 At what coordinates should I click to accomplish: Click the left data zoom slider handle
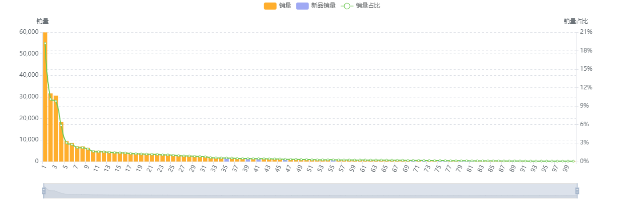44,191
